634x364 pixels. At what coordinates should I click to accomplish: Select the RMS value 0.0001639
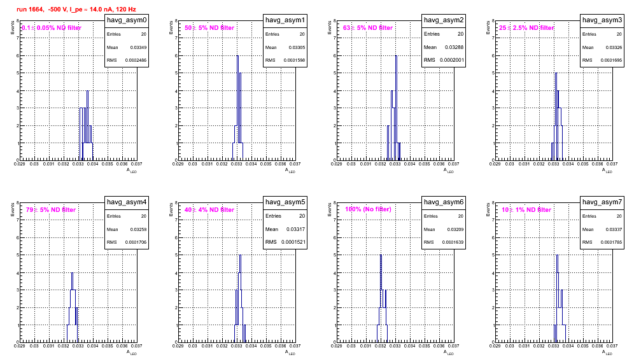pyautogui.click(x=453, y=242)
